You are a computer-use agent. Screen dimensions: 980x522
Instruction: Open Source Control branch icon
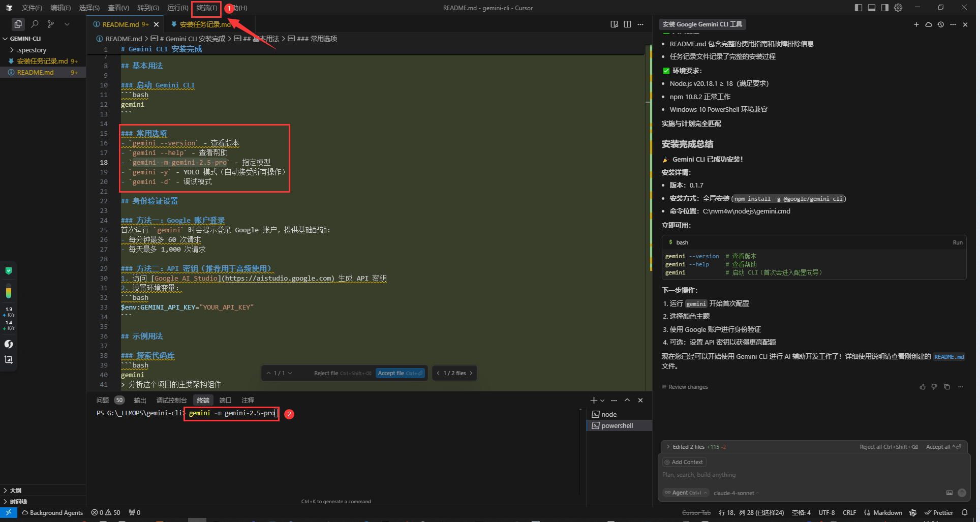pyautogui.click(x=51, y=24)
